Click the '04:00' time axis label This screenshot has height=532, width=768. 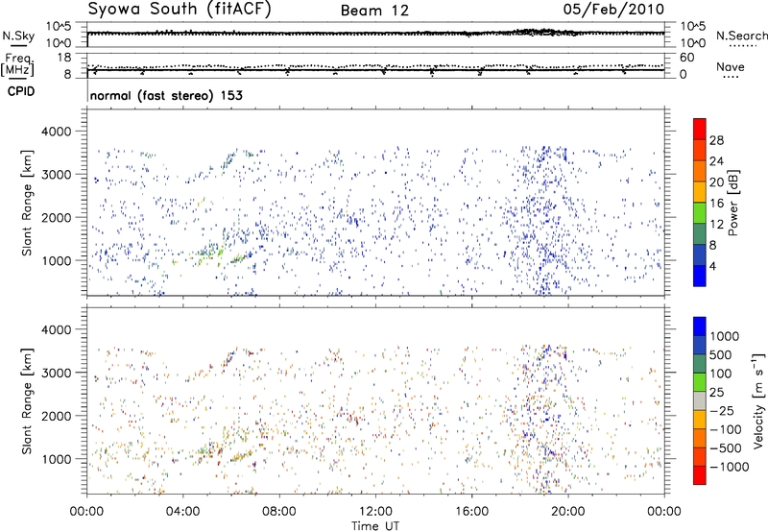pyautogui.click(x=182, y=512)
